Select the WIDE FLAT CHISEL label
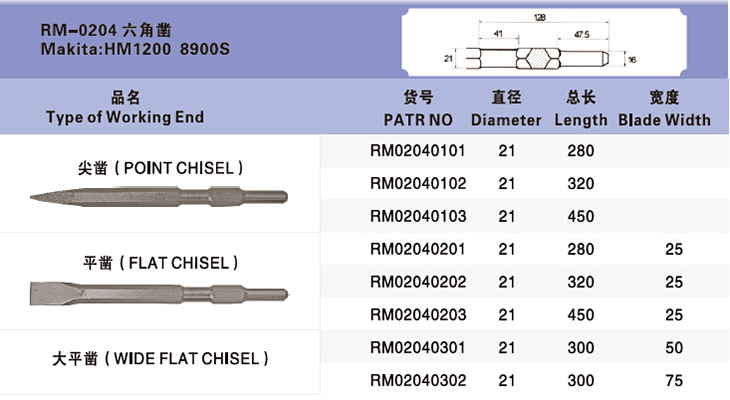The height and width of the screenshot is (400, 730). tap(160, 358)
